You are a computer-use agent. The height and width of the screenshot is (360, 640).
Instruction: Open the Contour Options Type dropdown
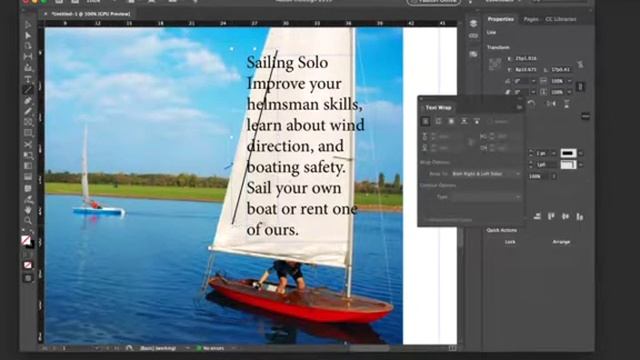pyautogui.click(x=486, y=197)
